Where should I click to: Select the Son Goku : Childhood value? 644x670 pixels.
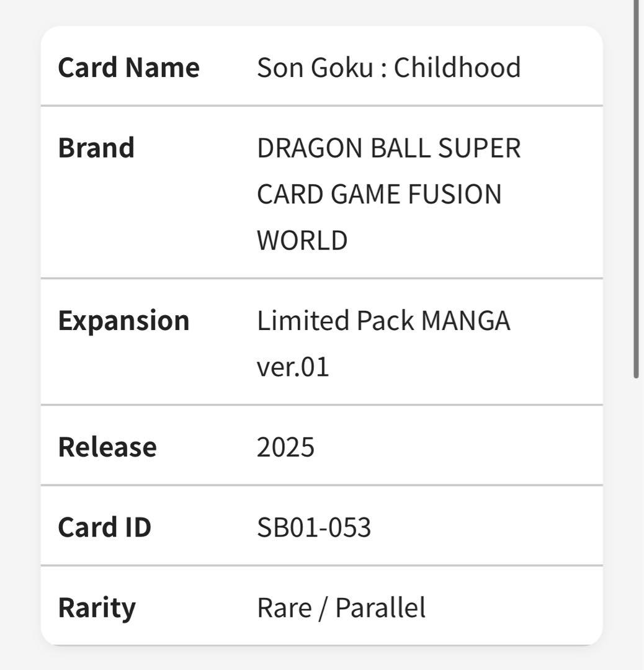click(x=388, y=68)
